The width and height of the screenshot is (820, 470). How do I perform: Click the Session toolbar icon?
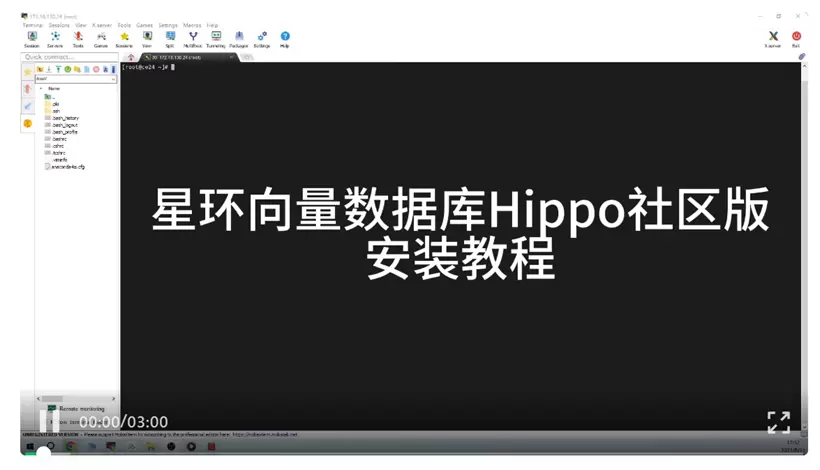click(32, 38)
